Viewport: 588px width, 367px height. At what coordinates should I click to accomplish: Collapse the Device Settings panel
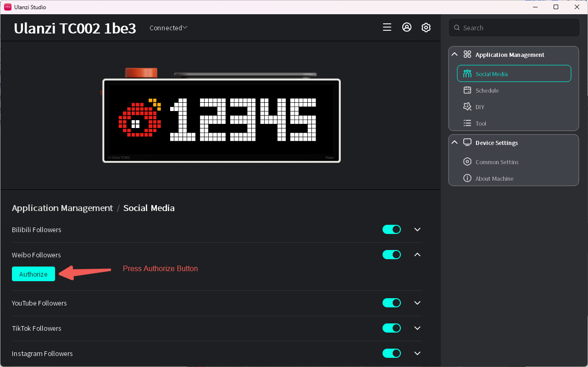[455, 142]
